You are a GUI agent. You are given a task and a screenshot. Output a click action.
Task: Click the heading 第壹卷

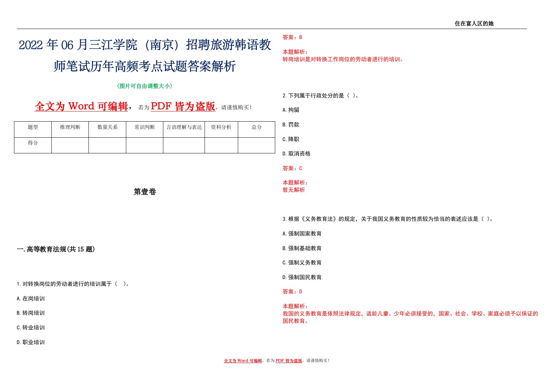point(145,192)
